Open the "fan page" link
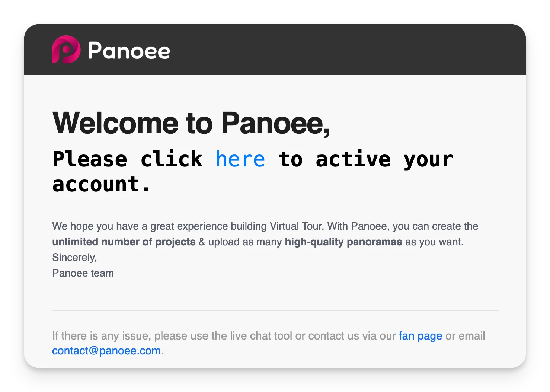 tap(420, 336)
